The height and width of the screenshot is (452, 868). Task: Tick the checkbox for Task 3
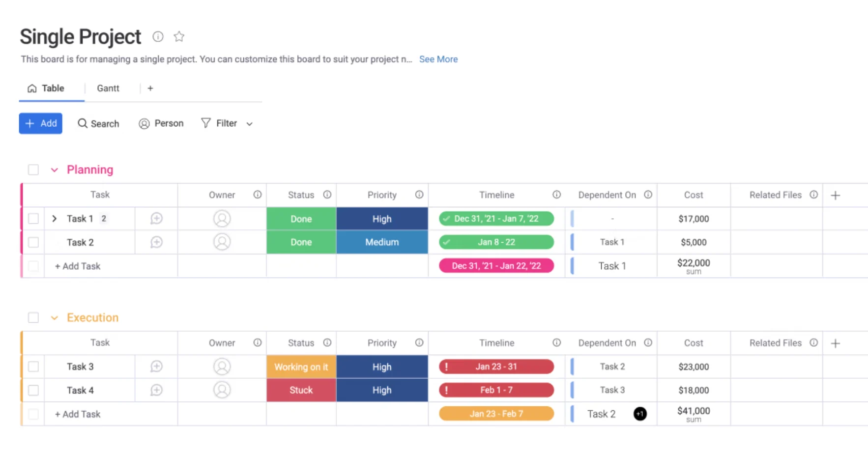pos(33,367)
